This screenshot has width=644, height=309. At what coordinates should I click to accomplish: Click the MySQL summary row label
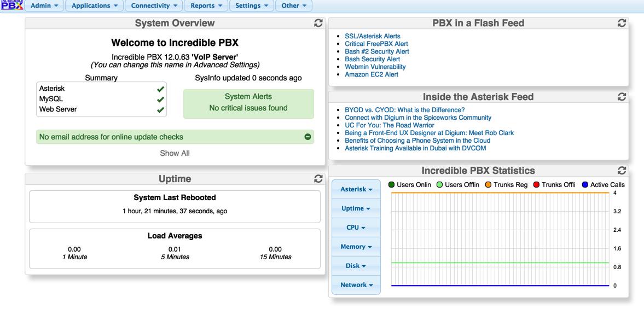click(x=51, y=99)
